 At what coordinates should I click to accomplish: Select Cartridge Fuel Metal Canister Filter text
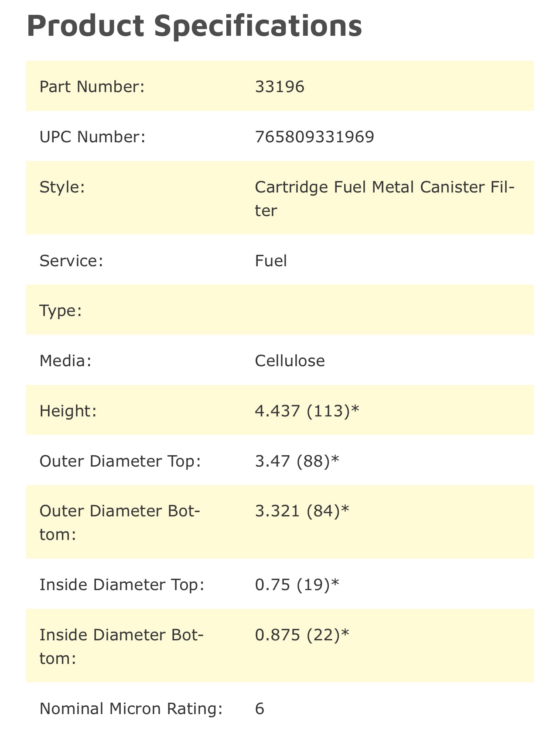384,198
